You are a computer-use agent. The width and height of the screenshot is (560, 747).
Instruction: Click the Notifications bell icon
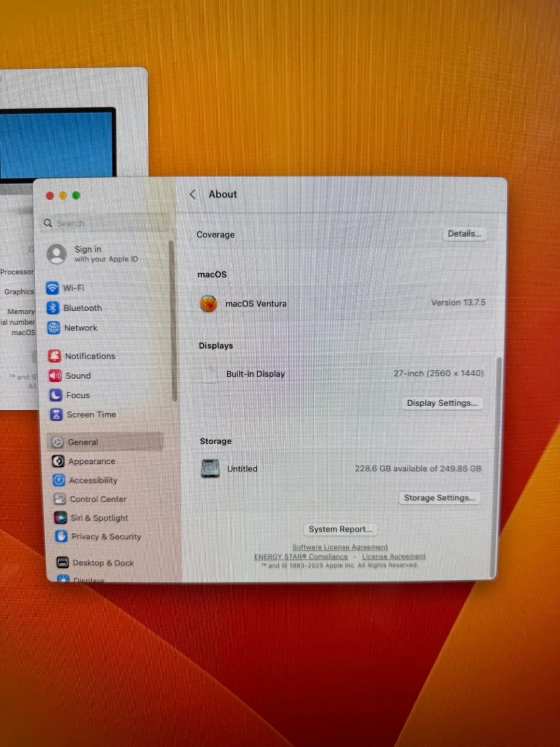(54, 356)
